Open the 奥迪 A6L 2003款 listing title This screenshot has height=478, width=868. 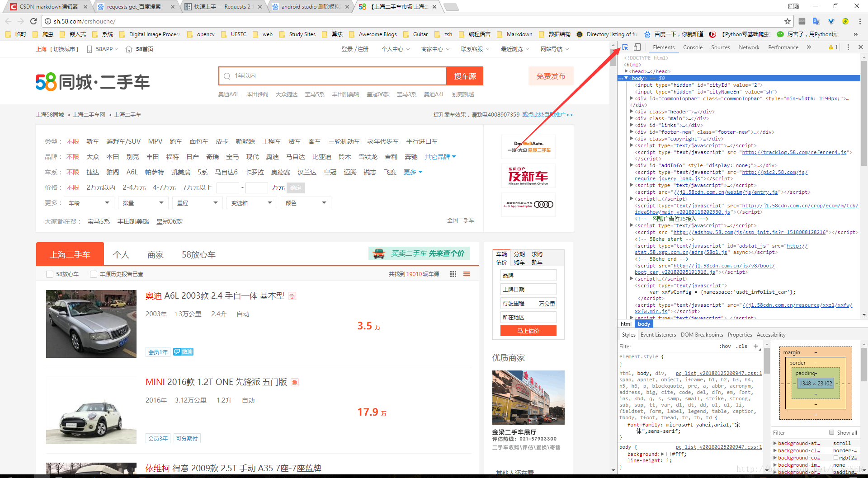coord(215,296)
